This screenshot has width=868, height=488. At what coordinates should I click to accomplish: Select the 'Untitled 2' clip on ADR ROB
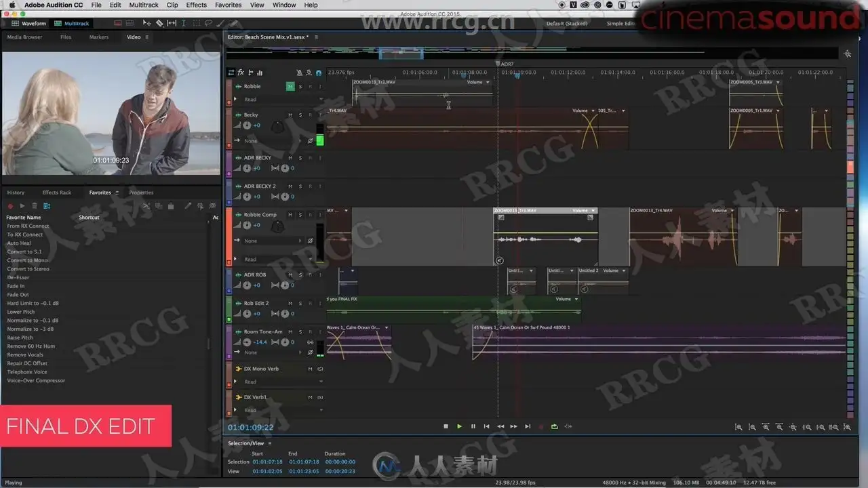603,281
